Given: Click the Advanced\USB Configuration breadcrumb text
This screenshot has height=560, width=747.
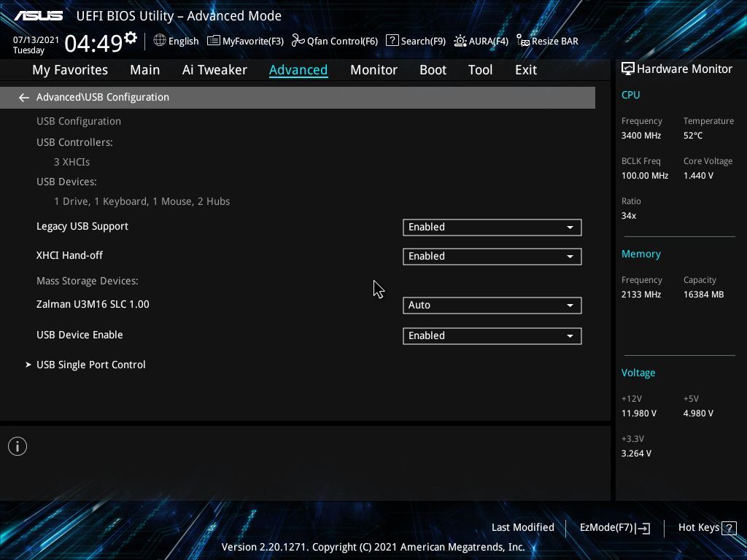Looking at the screenshot, I should (x=102, y=97).
